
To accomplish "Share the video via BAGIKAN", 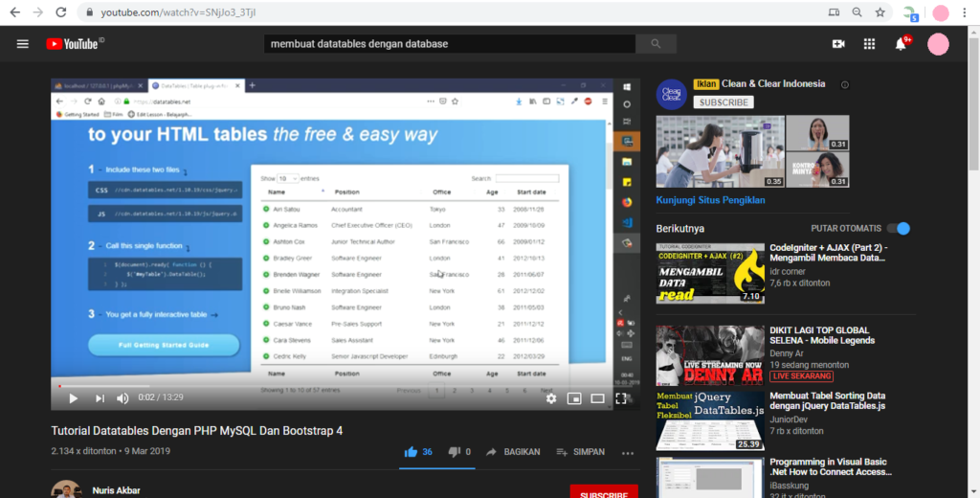I will [x=513, y=452].
